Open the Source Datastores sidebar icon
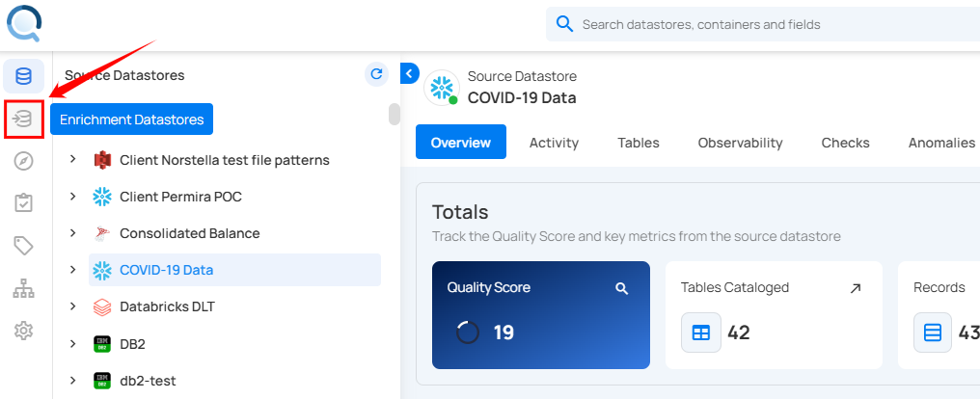This screenshot has width=980, height=399. 23,76
